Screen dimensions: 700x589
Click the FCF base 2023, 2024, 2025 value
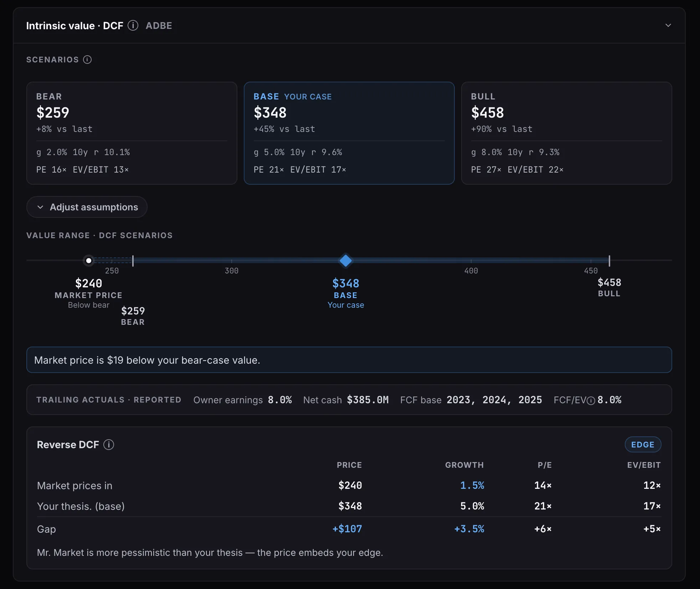pos(494,400)
